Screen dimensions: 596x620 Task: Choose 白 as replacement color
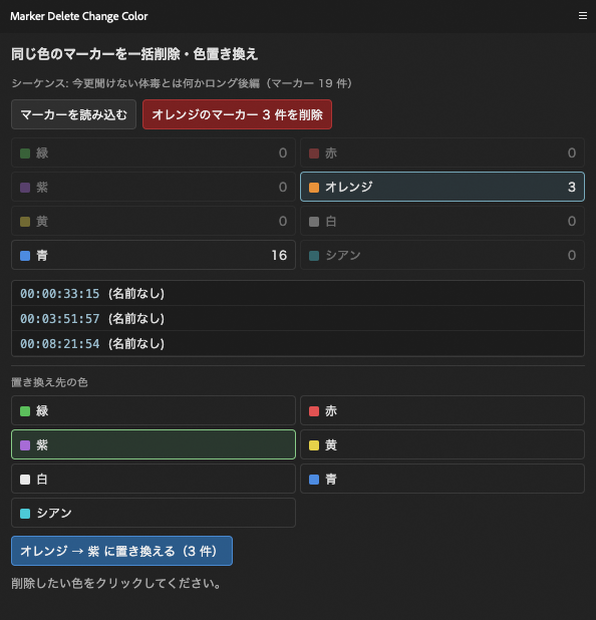pos(153,479)
